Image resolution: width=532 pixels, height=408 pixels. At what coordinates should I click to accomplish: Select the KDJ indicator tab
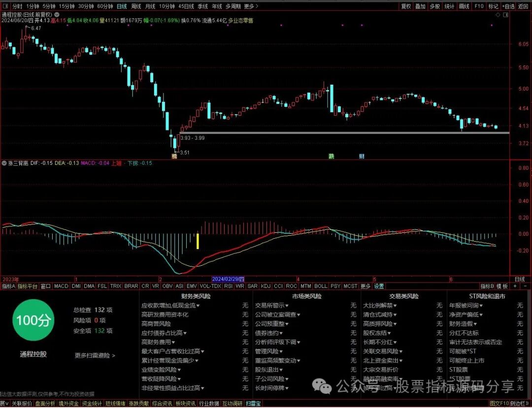(x=266, y=286)
